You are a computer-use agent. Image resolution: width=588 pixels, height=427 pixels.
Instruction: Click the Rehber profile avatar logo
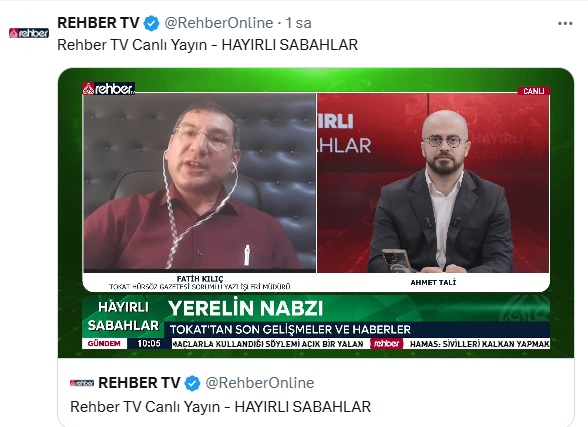[29, 33]
